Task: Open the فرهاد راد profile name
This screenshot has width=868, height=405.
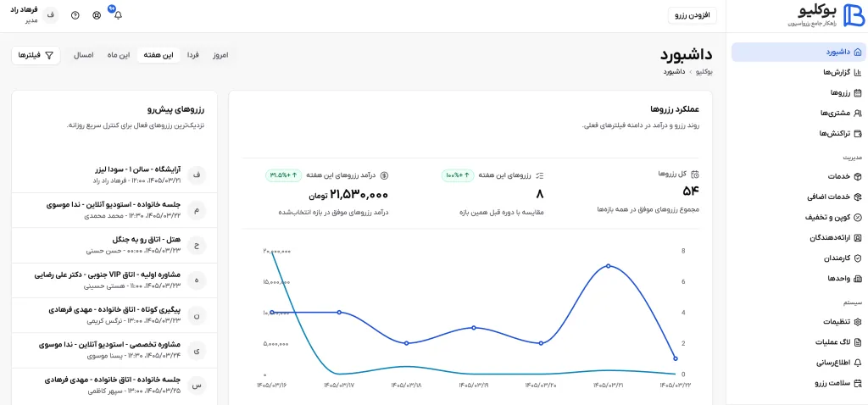Action: pos(24,11)
